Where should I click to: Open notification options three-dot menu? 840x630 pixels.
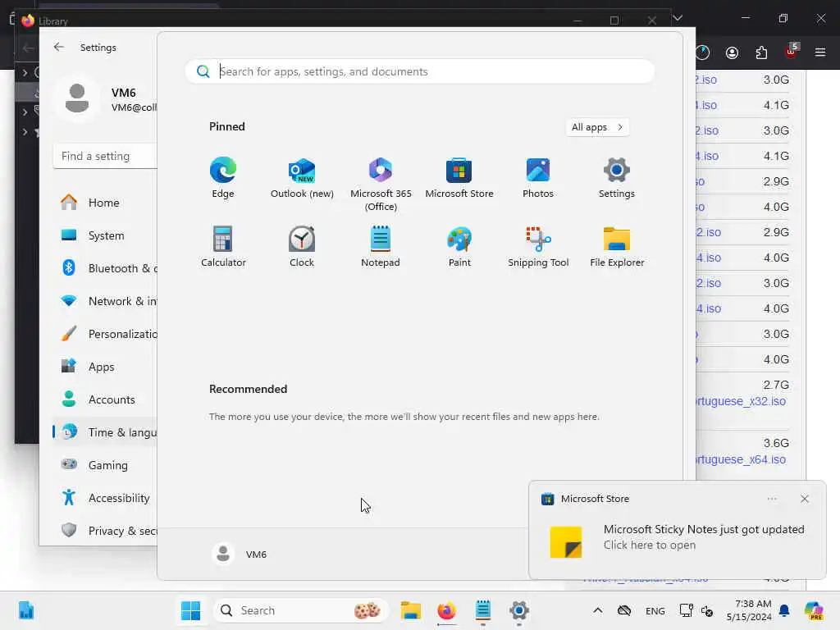[x=771, y=499]
